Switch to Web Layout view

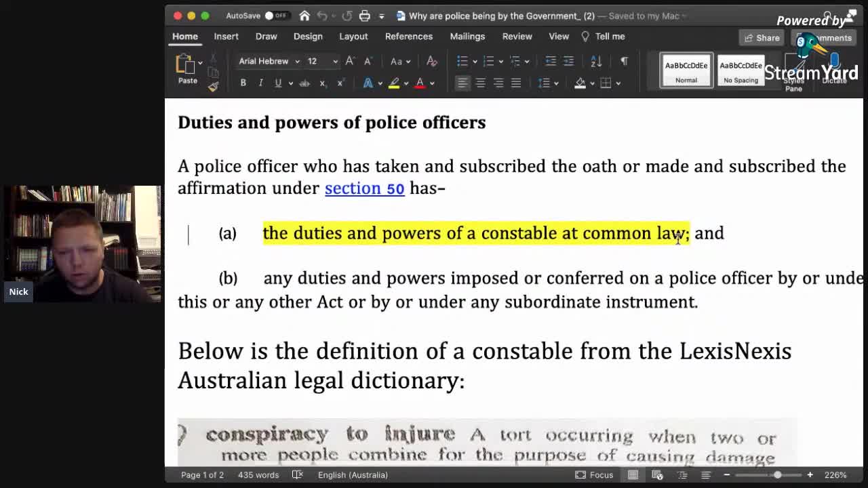click(x=657, y=474)
